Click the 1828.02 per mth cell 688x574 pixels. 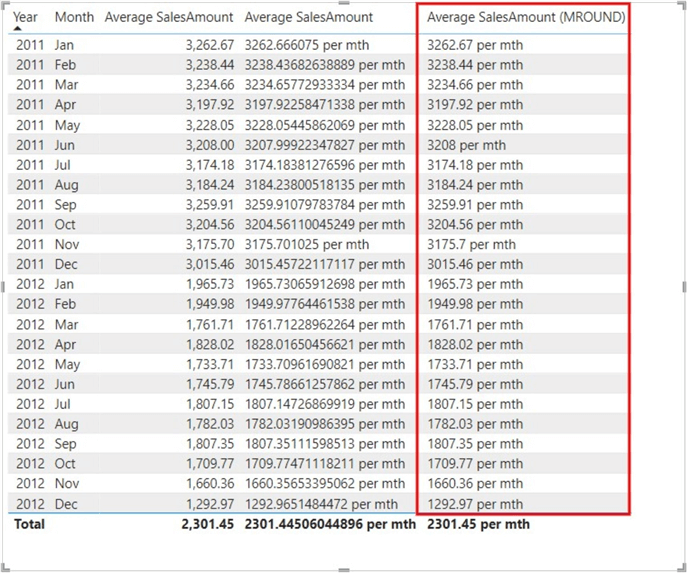pyautogui.click(x=475, y=344)
